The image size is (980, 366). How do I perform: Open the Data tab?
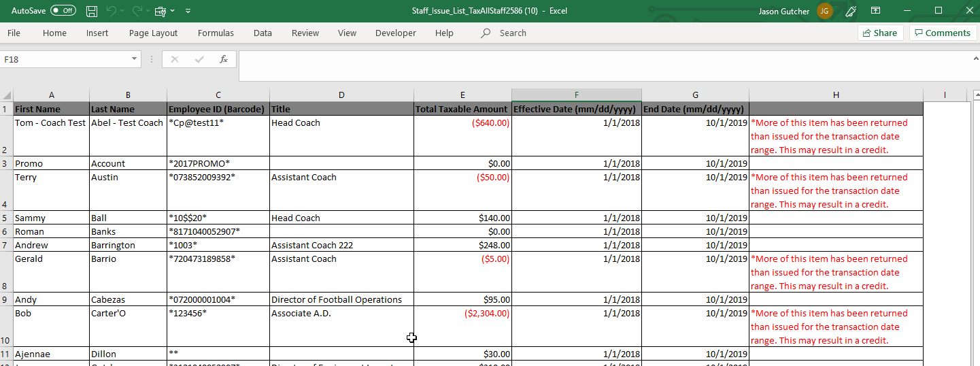coord(263,33)
